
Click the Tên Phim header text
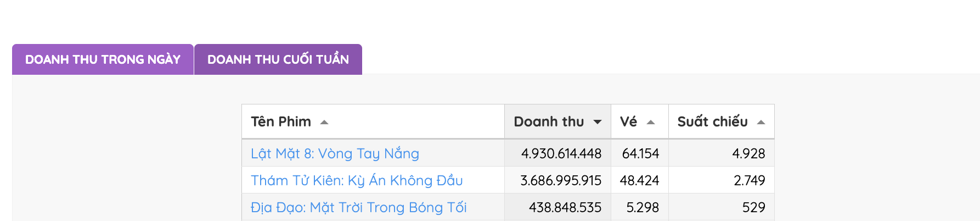pos(281,121)
